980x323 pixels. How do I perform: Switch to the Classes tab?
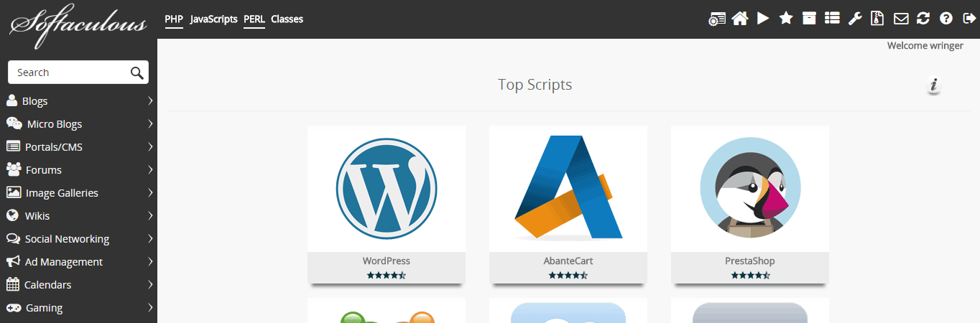click(x=287, y=19)
